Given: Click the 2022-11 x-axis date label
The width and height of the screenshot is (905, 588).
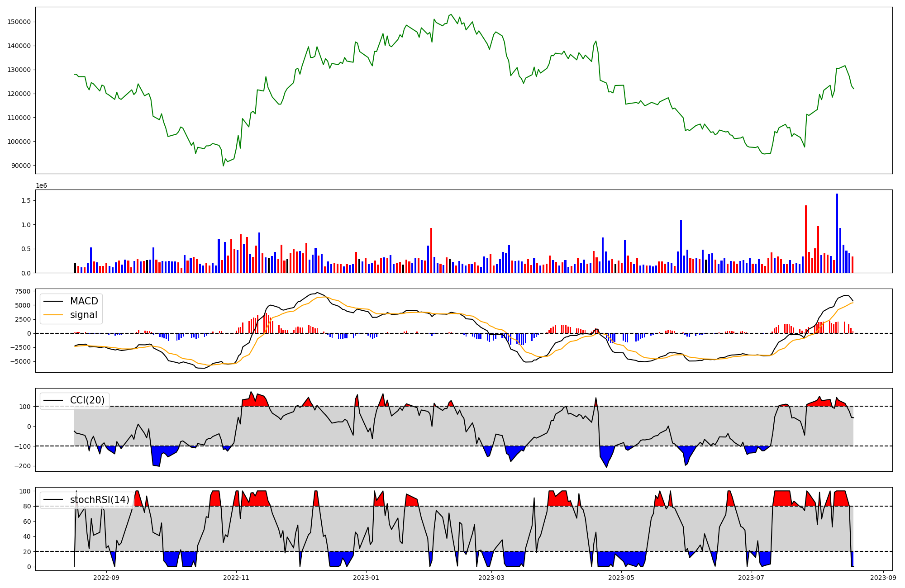Looking at the screenshot, I should point(236,578).
